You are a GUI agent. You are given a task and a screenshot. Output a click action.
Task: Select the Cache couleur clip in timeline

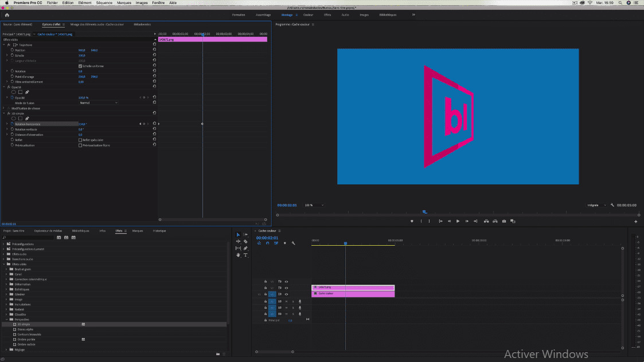(x=353, y=294)
